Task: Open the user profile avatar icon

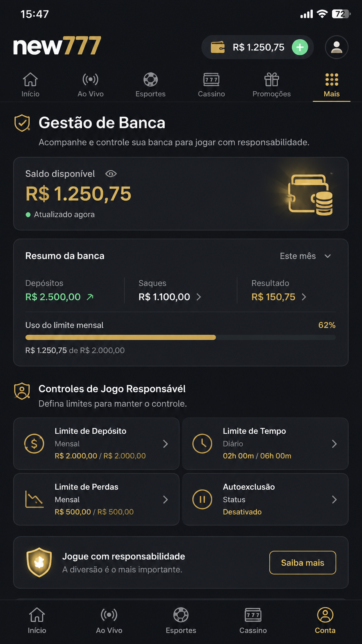Action: point(337,47)
